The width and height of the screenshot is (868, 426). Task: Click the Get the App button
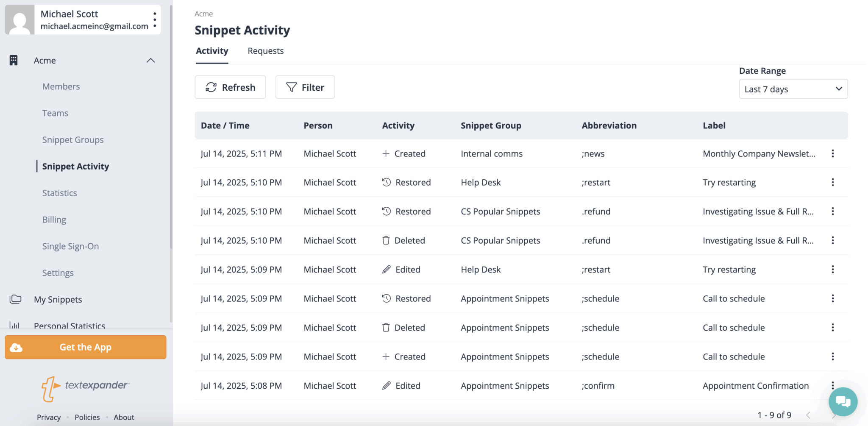click(x=86, y=347)
